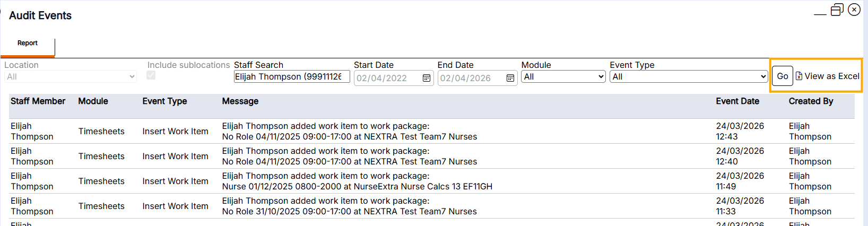
Task: Expand the Event Type dropdown
Action: (689, 77)
